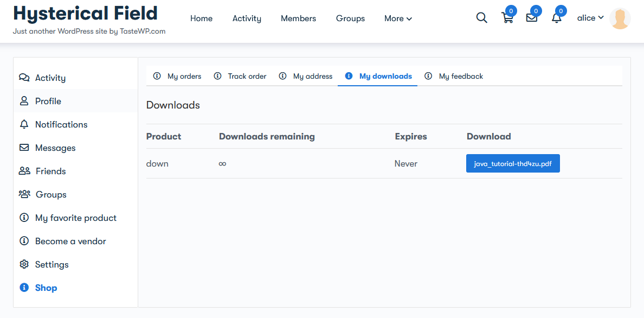
Task: Download java_tutorial-thd4zu.pdf file
Action: click(513, 164)
